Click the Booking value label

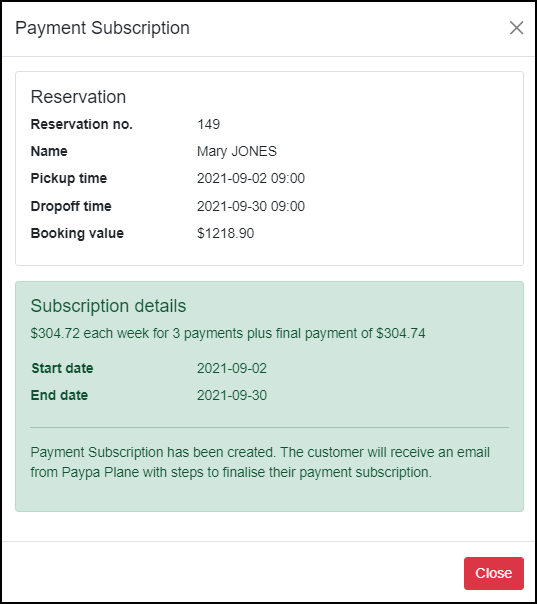pyautogui.click(x=77, y=233)
